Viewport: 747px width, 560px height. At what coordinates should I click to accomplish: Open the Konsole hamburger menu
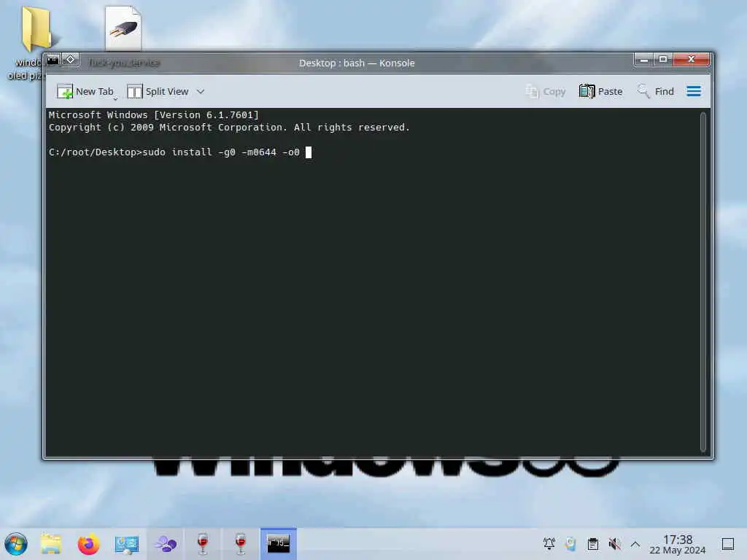(694, 91)
